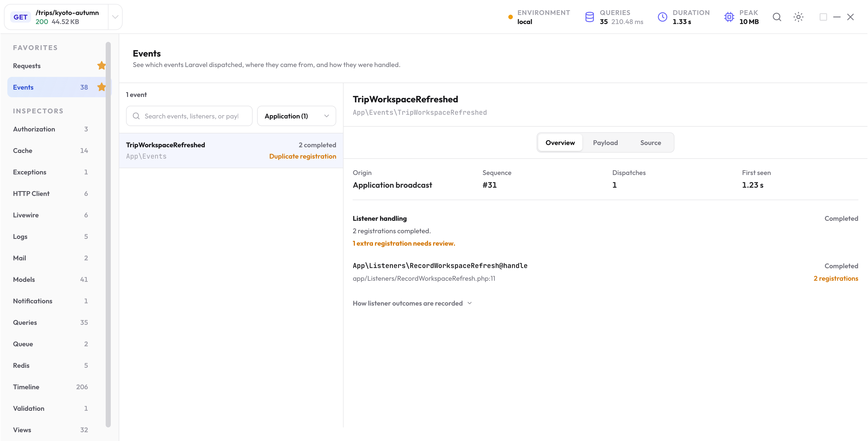Viewport: 868px width, 441px height.
Task: Toggle the Requests favorite star
Action: [101, 65]
